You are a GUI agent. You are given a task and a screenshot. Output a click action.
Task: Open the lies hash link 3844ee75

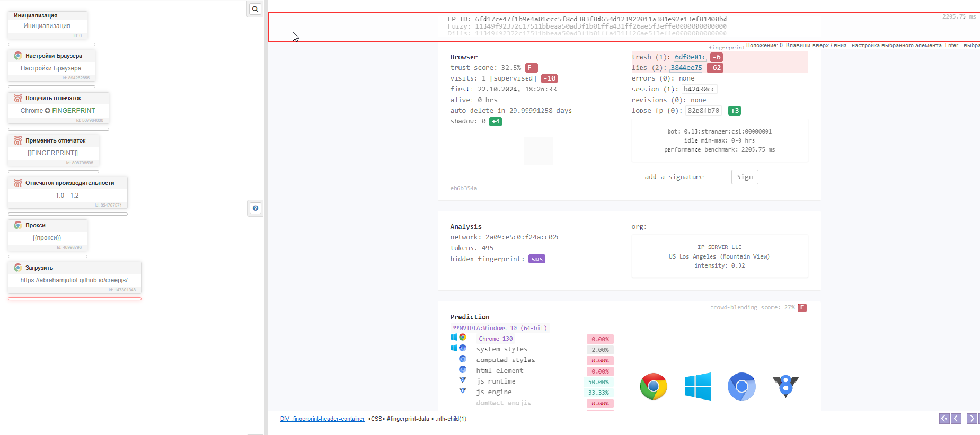[x=686, y=68]
